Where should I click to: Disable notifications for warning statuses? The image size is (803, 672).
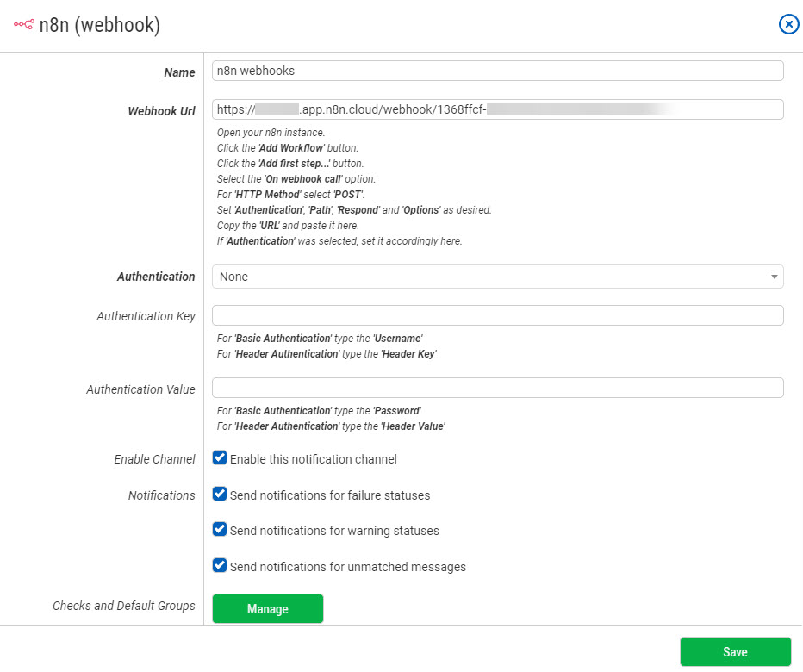tap(220, 530)
